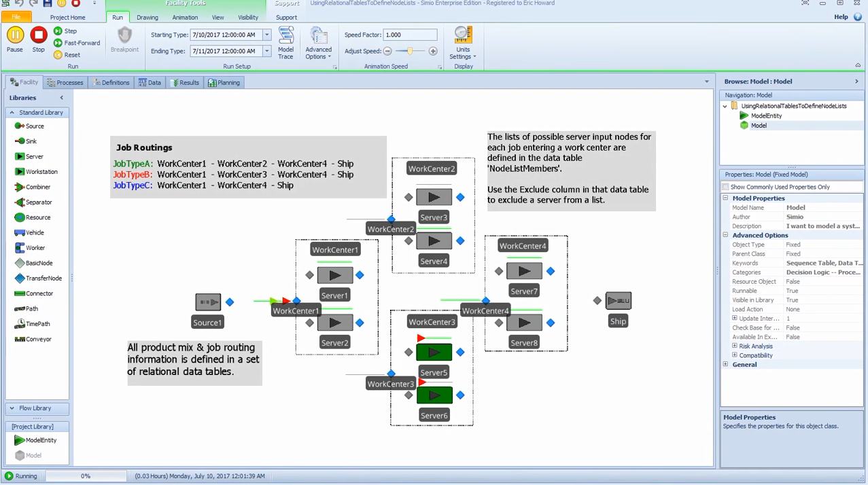This screenshot has height=485, width=868.
Task: Switch to the Definitions tab
Action: 111,83
